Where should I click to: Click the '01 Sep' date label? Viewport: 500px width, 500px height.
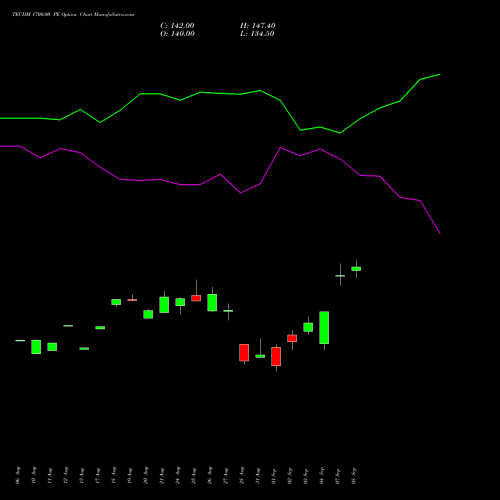[x=274, y=476]
